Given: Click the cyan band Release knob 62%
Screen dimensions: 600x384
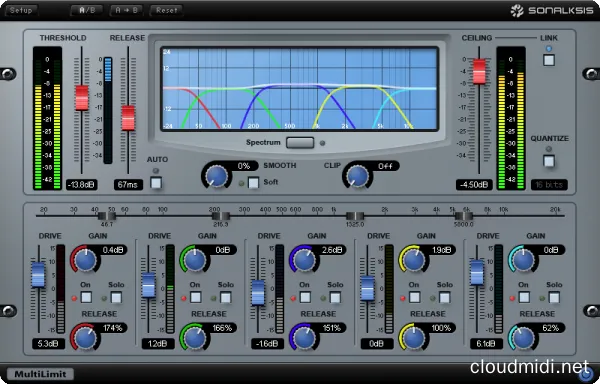Looking at the screenshot, I should tap(523, 338).
